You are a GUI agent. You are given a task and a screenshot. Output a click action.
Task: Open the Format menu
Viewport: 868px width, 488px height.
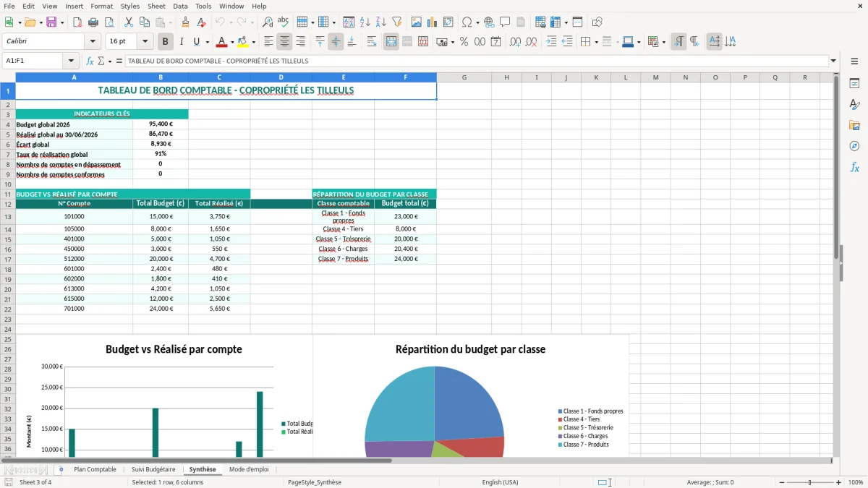pyautogui.click(x=102, y=6)
